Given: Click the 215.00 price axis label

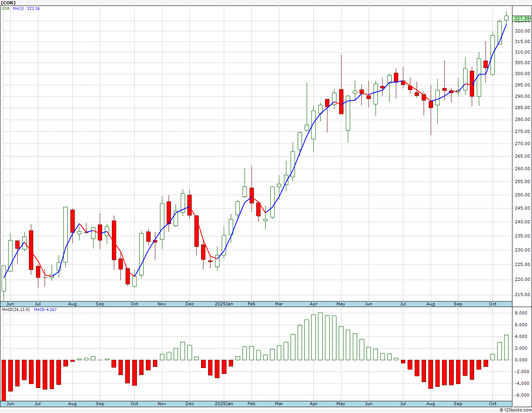Looking at the screenshot, I should click(x=522, y=294).
